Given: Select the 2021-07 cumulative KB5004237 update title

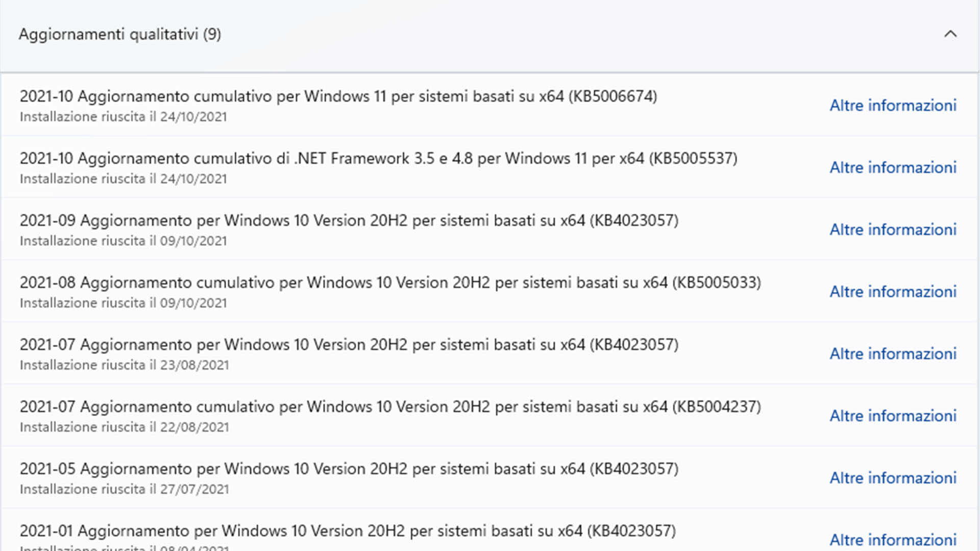Looking at the screenshot, I should (x=390, y=407).
